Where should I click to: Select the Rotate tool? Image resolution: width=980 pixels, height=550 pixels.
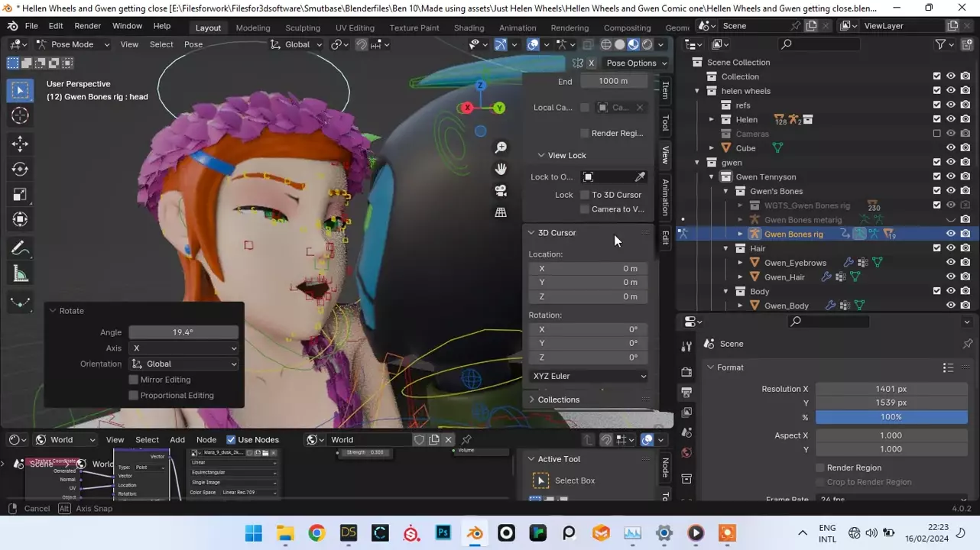click(21, 169)
